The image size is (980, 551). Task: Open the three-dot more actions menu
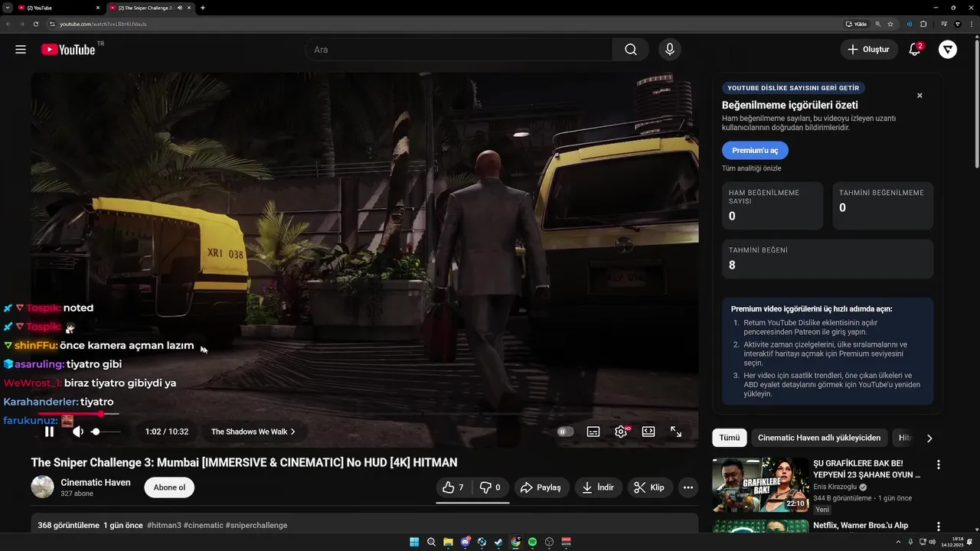tap(688, 487)
